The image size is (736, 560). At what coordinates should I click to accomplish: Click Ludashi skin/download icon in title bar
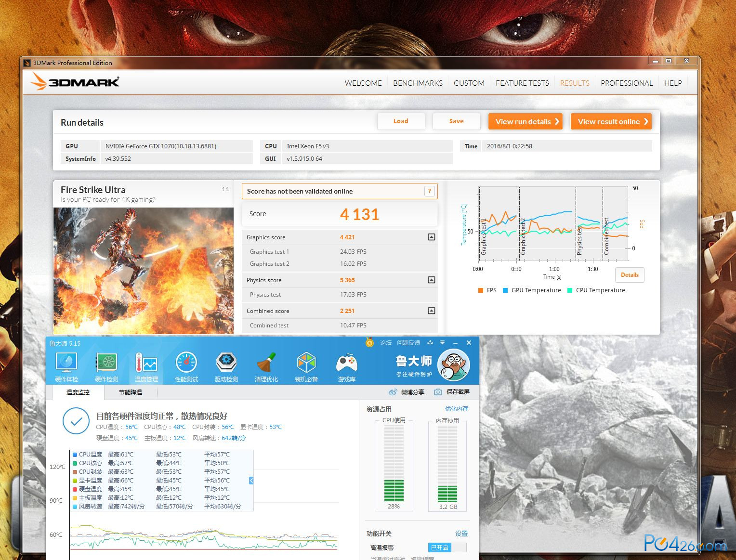pos(430,342)
